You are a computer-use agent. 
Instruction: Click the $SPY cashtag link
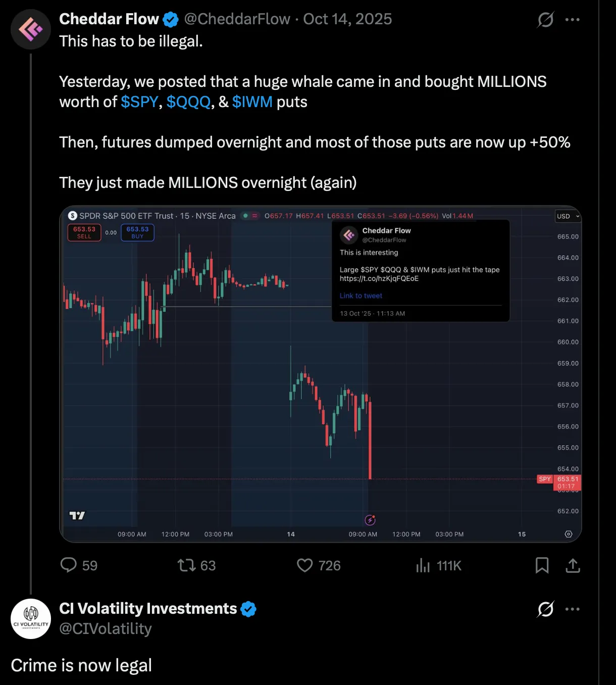coord(139,102)
